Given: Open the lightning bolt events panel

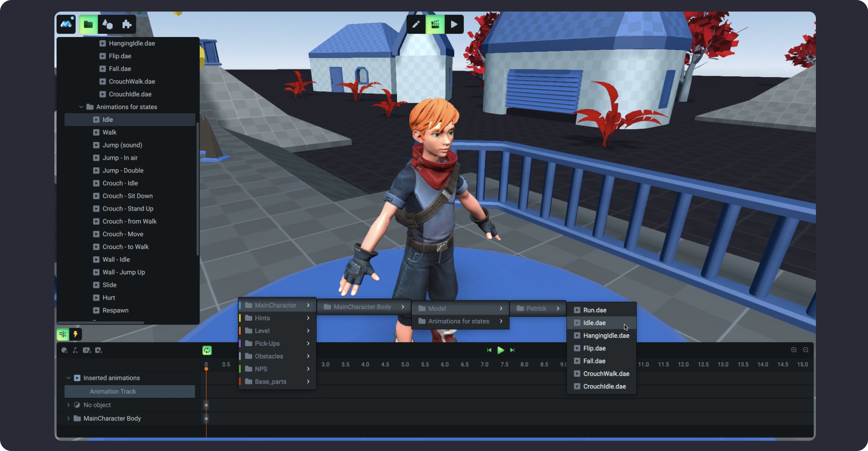Looking at the screenshot, I should (76, 334).
